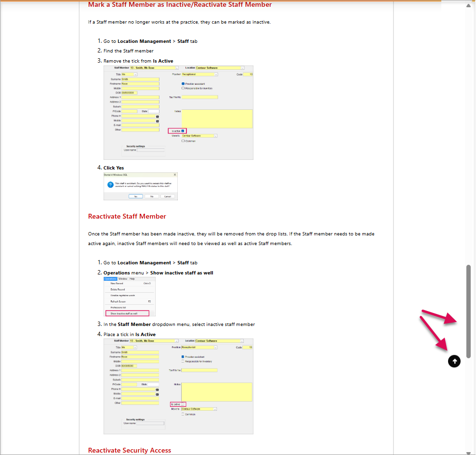Image resolution: width=476 pixels, height=455 pixels.
Task: Open the staff form screenshot under Remove the tick
Action: click(x=178, y=113)
